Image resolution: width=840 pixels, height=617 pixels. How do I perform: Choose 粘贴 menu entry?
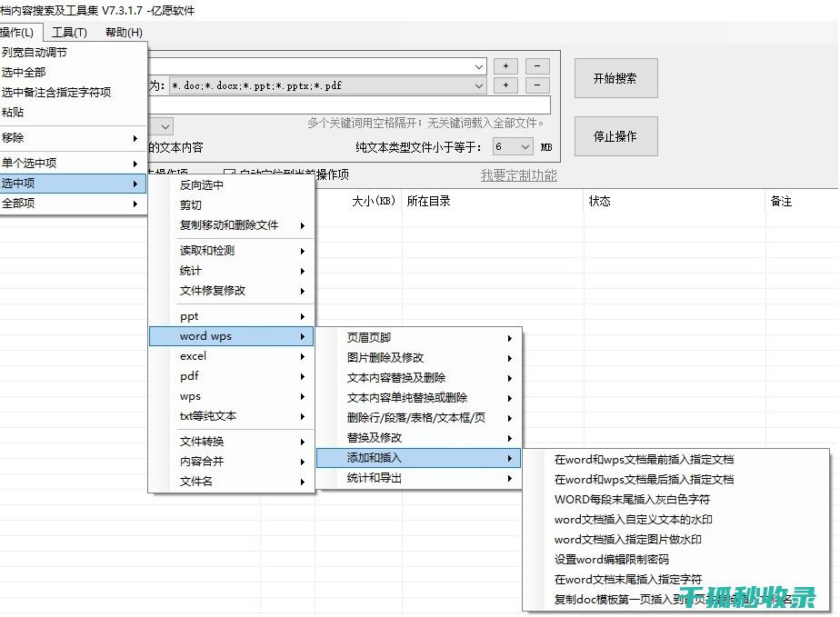[x=73, y=113]
